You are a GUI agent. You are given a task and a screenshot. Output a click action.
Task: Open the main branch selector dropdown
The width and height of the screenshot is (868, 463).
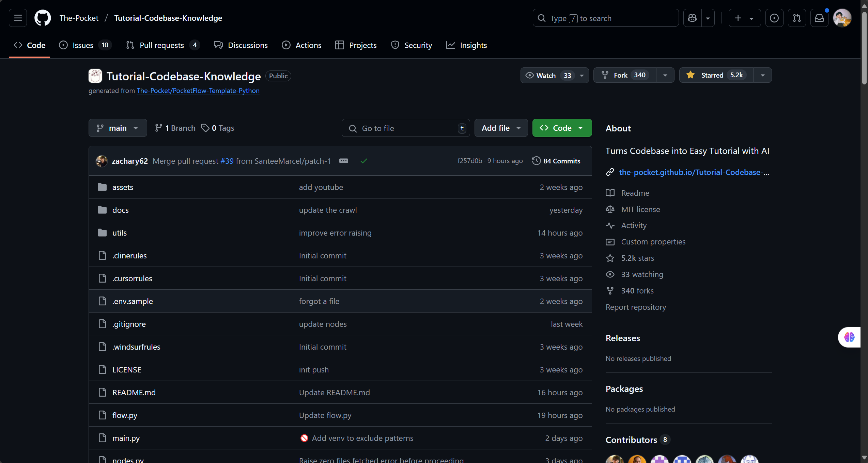pos(118,128)
